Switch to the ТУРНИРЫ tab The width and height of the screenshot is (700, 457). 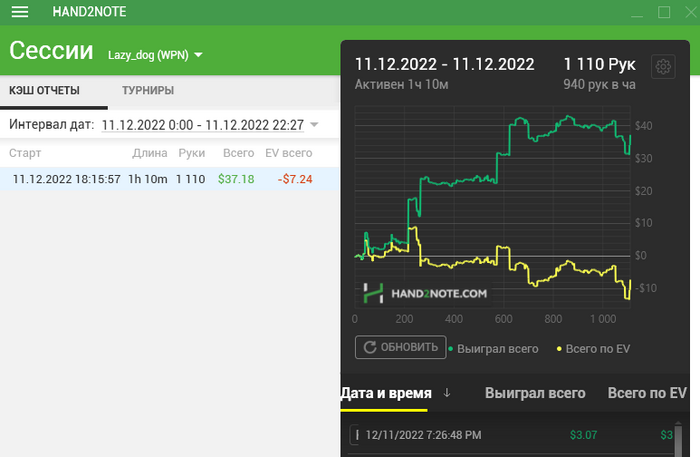[148, 91]
